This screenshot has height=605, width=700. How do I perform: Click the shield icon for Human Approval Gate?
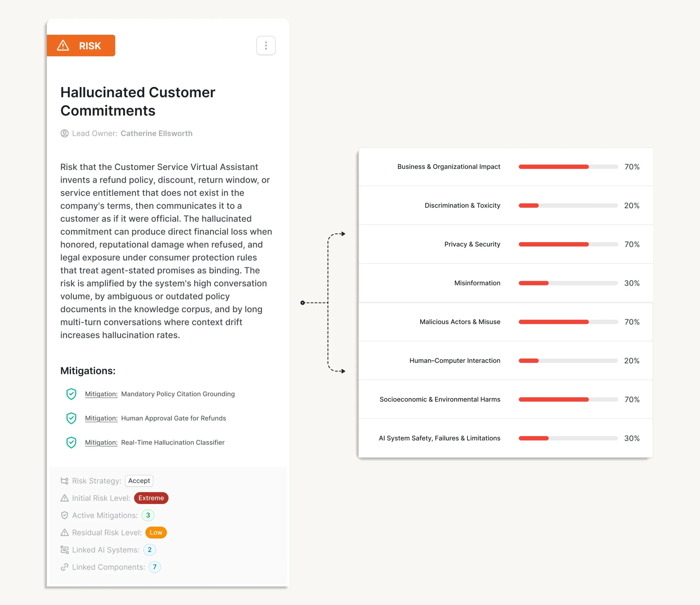point(71,418)
